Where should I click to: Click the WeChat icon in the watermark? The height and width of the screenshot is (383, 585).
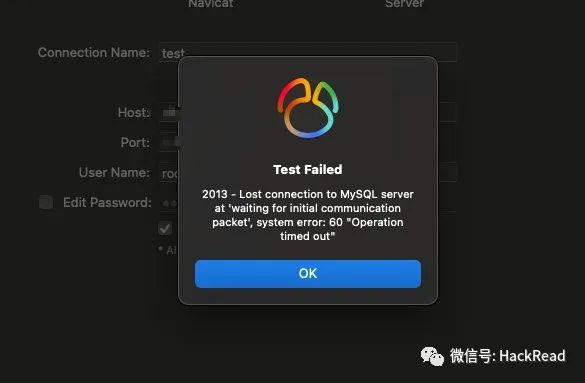click(x=432, y=356)
